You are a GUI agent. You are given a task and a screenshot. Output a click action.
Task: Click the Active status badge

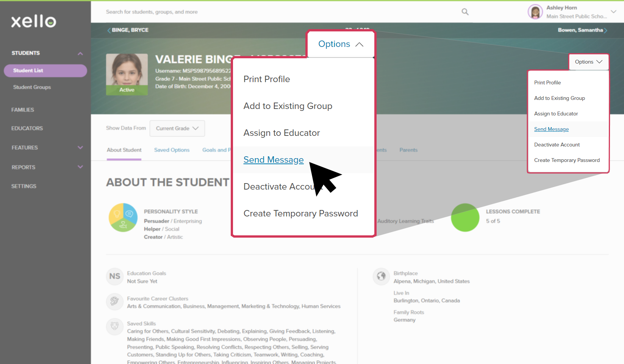point(127,90)
